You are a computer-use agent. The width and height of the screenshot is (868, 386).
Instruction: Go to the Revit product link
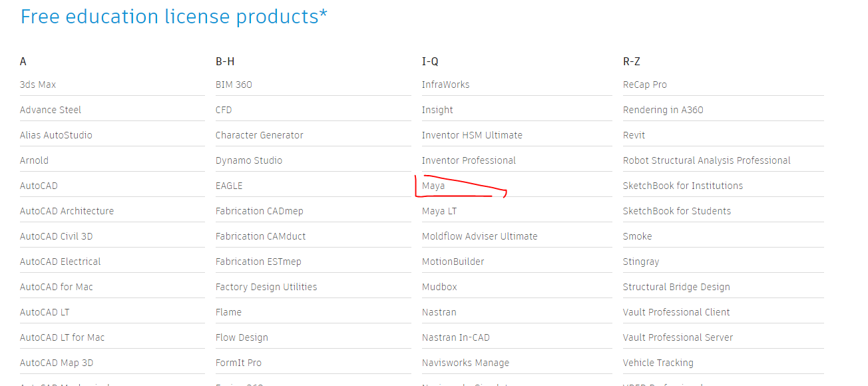click(634, 135)
